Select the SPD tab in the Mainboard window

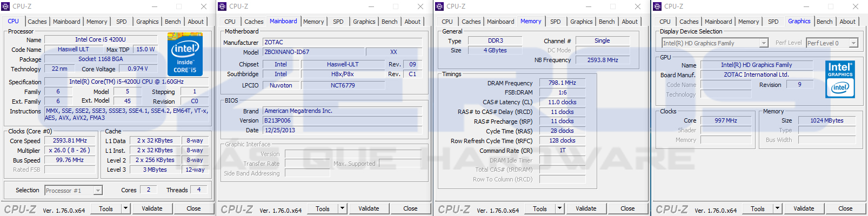(x=338, y=22)
